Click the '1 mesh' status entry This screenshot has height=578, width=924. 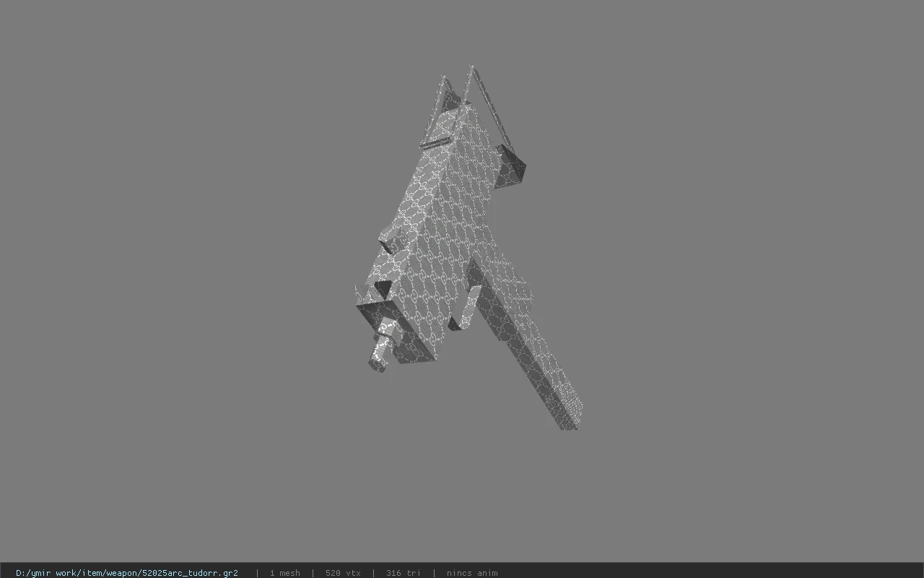click(284, 573)
